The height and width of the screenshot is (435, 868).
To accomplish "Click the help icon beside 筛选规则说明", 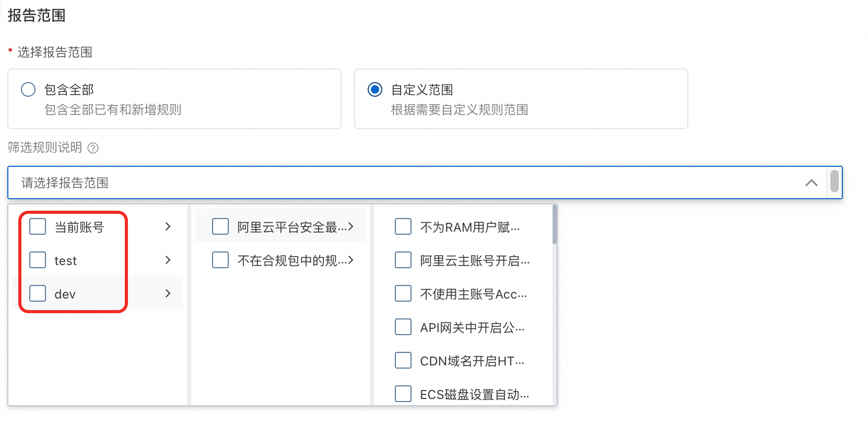I will pos(93,148).
